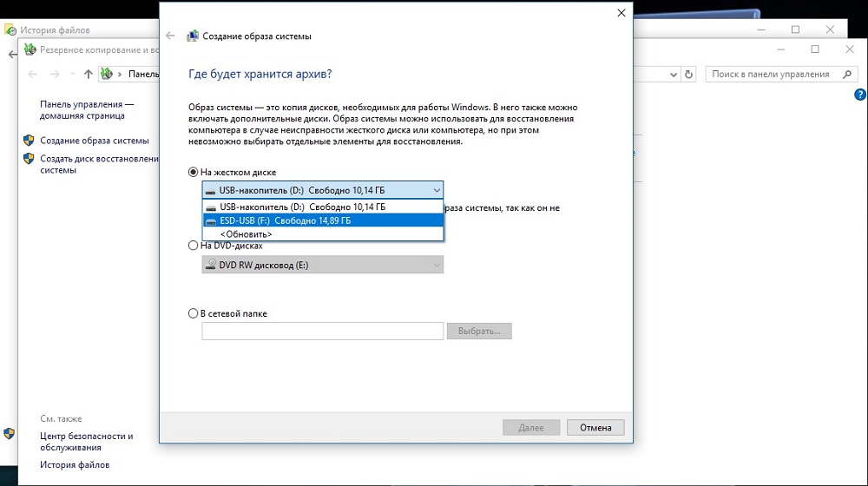Click 'Панель' breadcrumb in the address bar
Screen dimensions: 868x486
[143, 74]
